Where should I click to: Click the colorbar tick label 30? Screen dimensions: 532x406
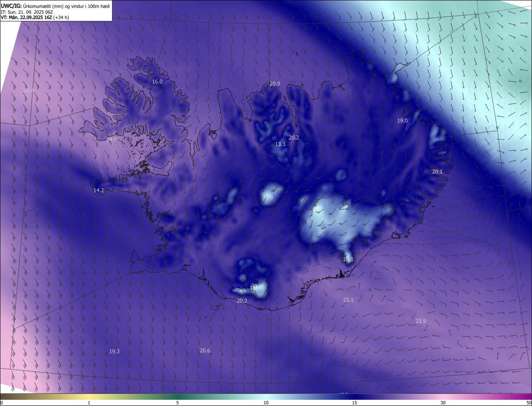[x=443, y=403]
